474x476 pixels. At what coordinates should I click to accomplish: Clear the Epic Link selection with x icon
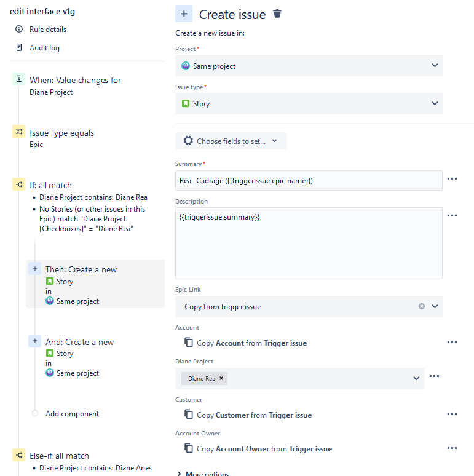(x=422, y=306)
